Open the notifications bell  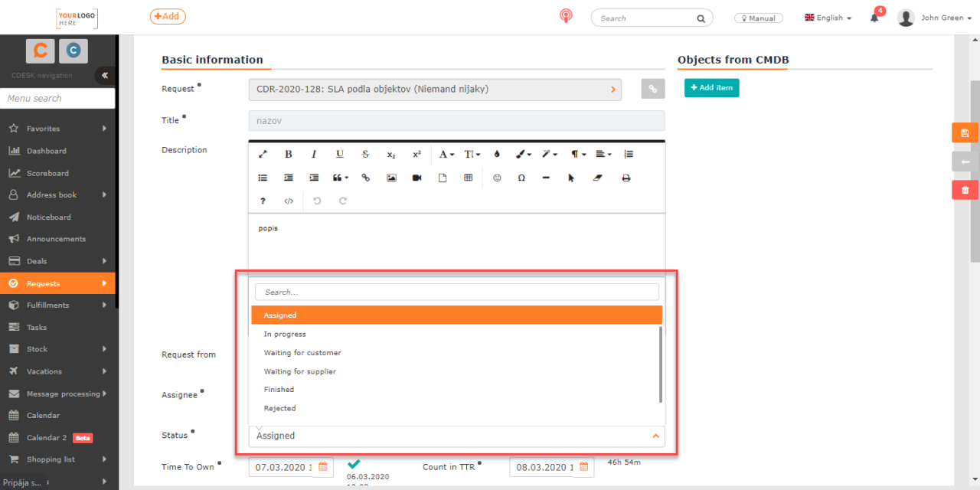(875, 18)
